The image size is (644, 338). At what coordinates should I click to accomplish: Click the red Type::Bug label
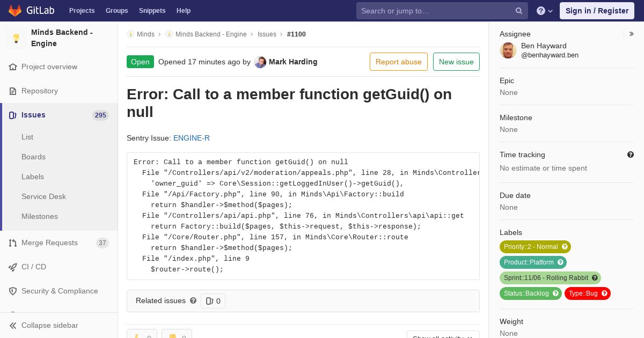coord(588,293)
